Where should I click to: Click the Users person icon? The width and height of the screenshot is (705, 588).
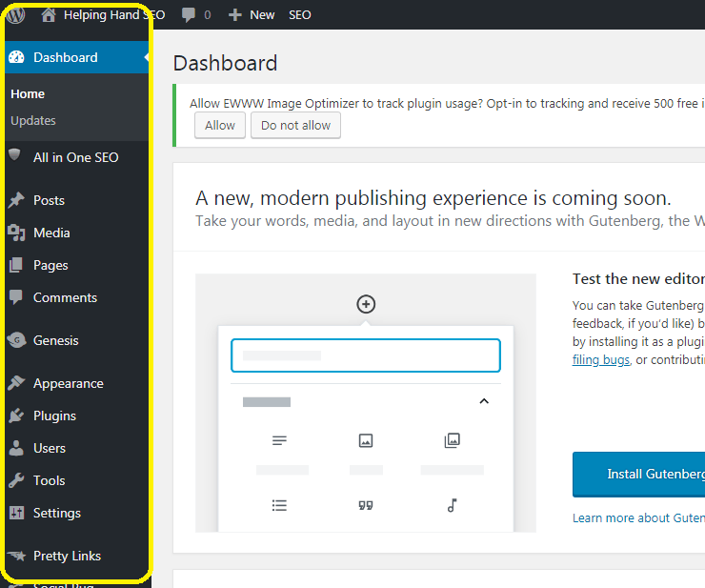pos(16,448)
